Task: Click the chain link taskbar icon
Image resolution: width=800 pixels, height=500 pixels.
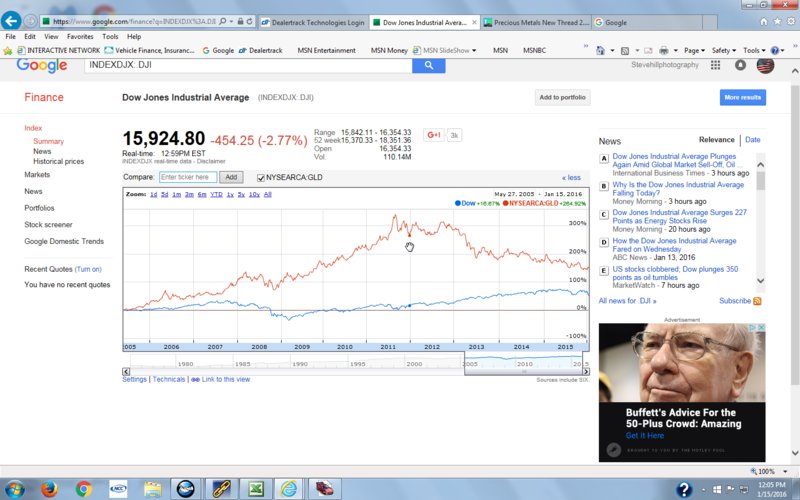Action: pos(221,489)
